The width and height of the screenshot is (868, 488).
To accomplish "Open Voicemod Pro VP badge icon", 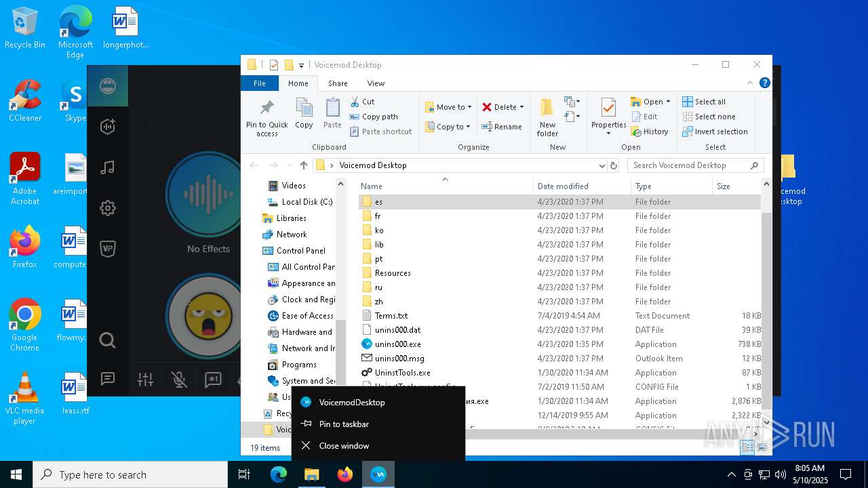I will pos(108,249).
